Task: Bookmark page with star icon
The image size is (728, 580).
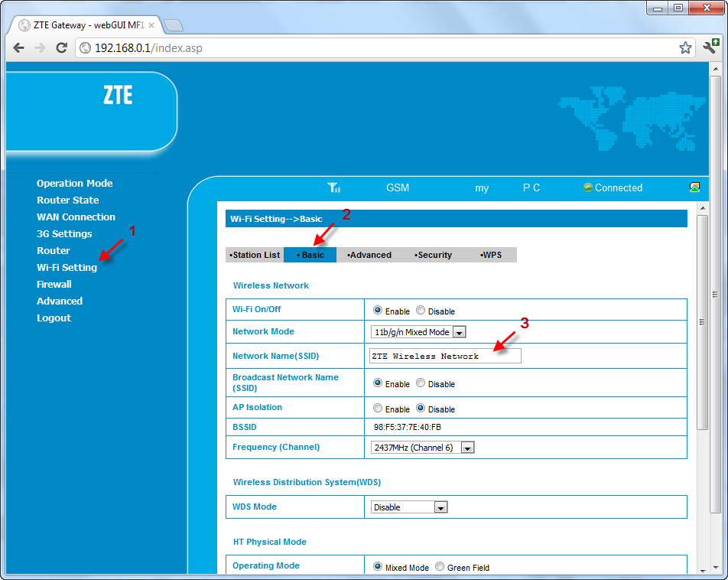Action: point(685,48)
